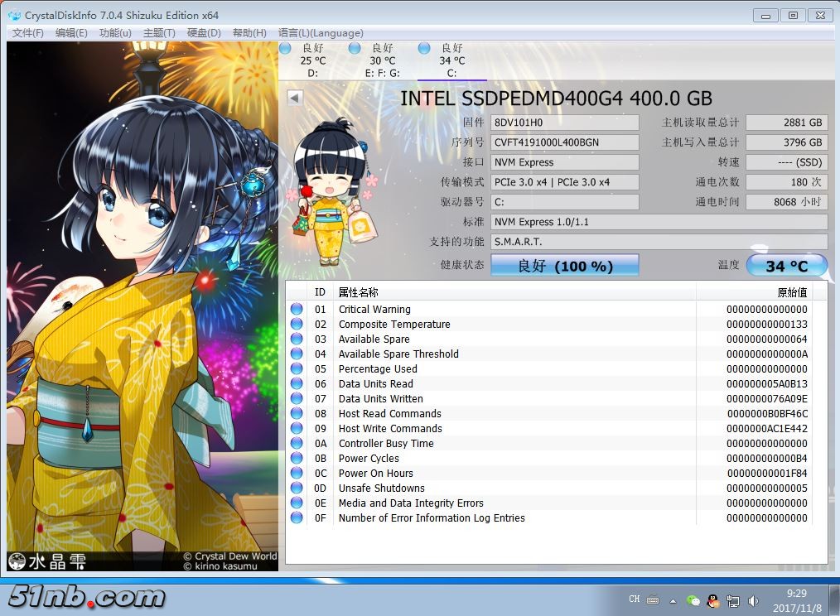This screenshot has width=840, height=616.
Task: Open WeChat from the system tray
Action: (693, 600)
